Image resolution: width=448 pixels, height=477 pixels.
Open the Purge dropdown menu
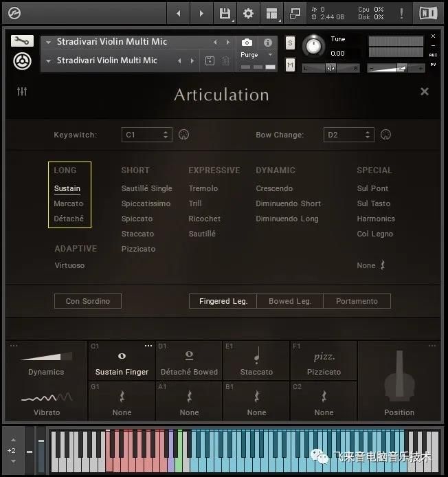(x=256, y=55)
